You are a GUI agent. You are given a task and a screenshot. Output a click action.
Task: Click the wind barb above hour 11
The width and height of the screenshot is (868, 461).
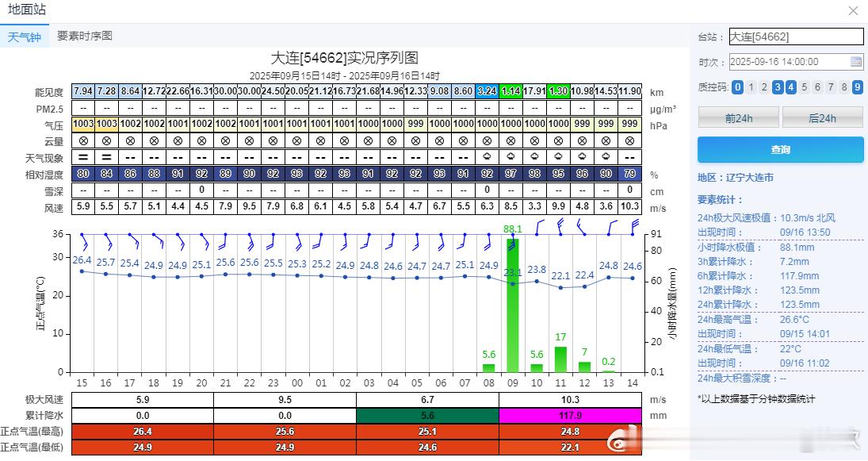coord(560,227)
